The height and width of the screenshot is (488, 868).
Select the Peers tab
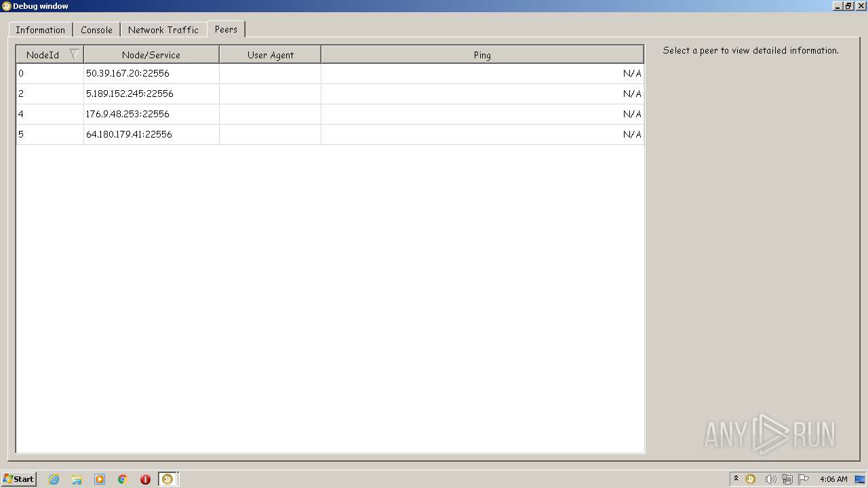(x=226, y=29)
